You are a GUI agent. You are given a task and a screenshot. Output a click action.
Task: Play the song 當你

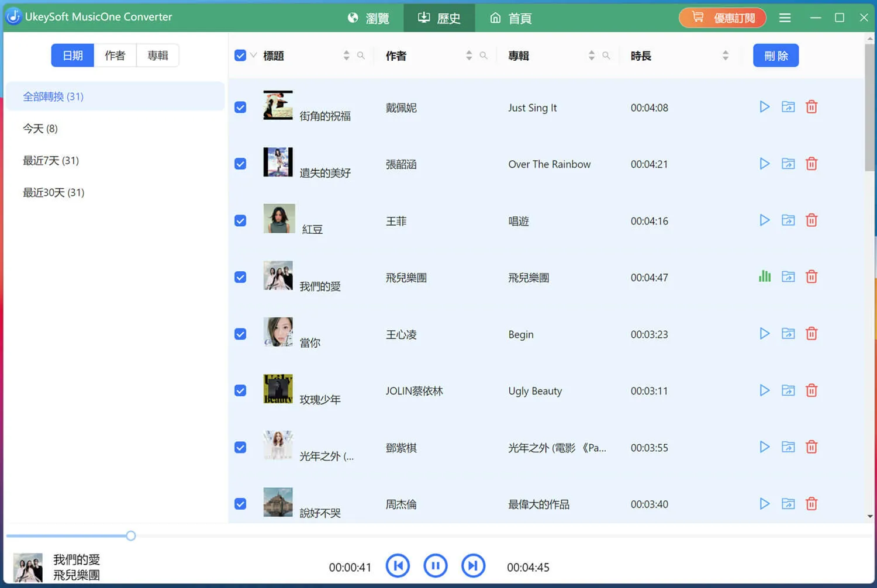(x=764, y=334)
